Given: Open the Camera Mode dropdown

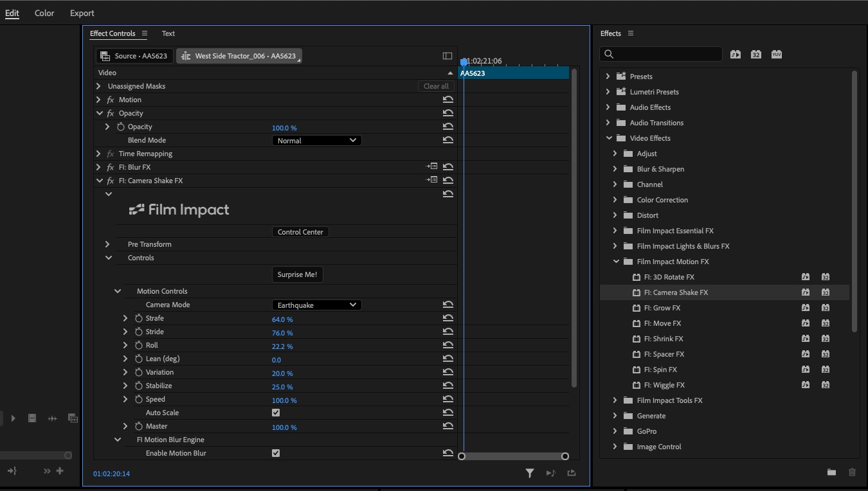Looking at the screenshot, I should pos(316,305).
